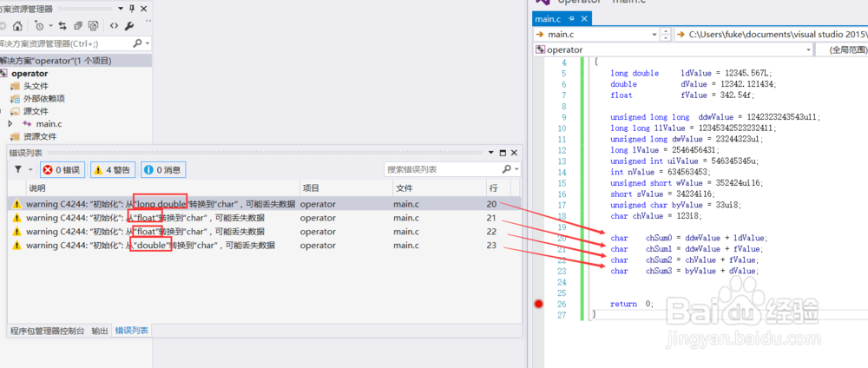Select the long double warning on line 20
Viewport: 868px width, 368px height.
(264, 204)
